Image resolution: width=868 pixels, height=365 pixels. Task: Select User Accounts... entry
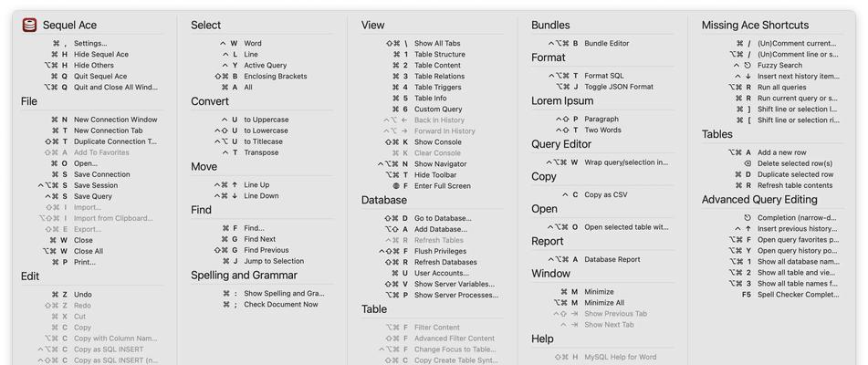(442, 273)
